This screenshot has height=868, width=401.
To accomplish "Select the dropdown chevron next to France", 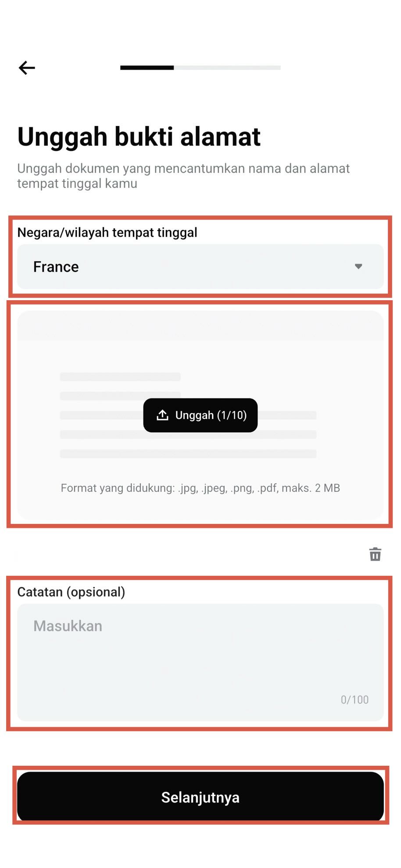I will click(x=358, y=266).
